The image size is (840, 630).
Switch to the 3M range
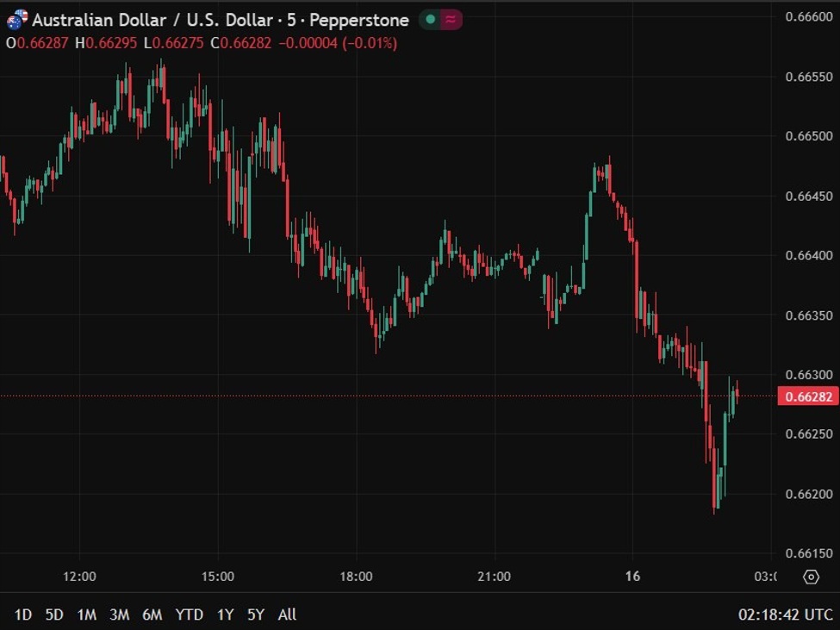click(x=119, y=614)
